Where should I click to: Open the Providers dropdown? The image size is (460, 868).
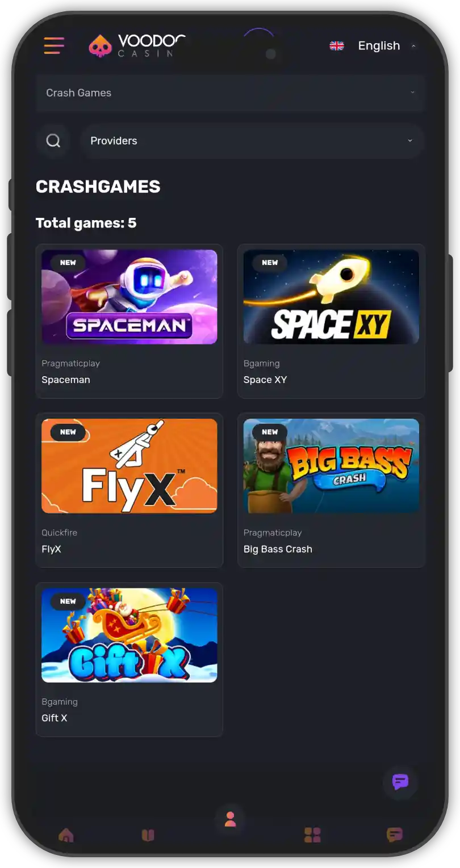[252, 141]
